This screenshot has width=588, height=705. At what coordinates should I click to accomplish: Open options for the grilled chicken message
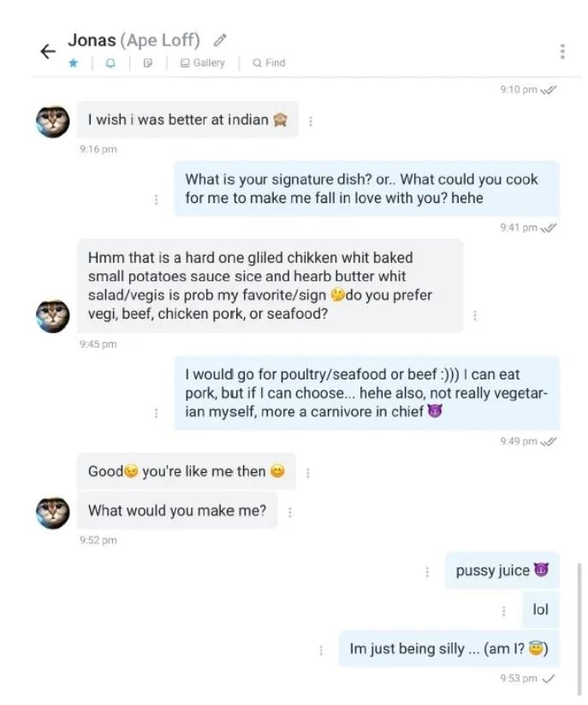pyautogui.click(x=474, y=315)
